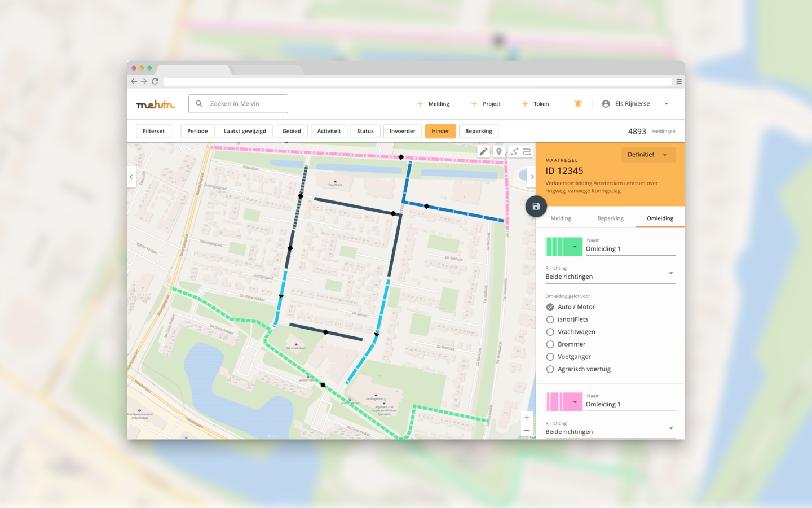This screenshot has width=812, height=508.
Task: Go forward in browser
Action: 144,81
